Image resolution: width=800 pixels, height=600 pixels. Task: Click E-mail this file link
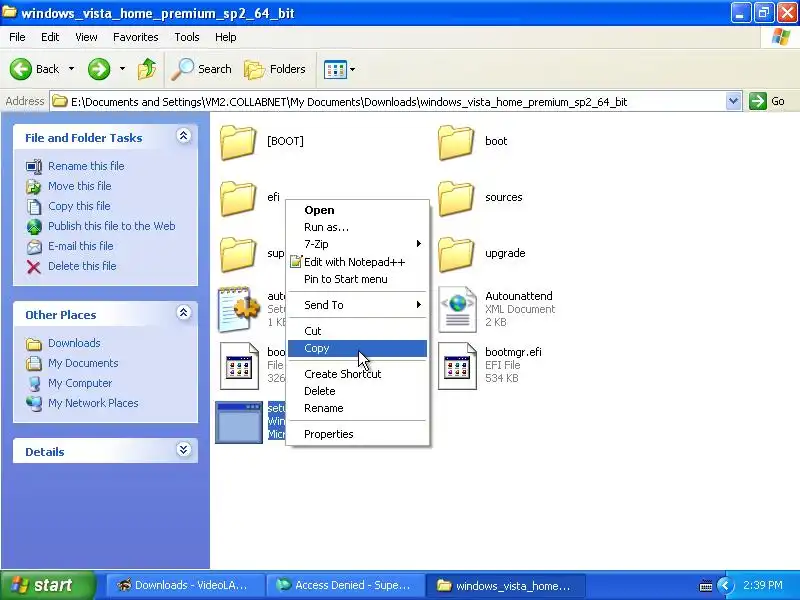[x=81, y=246]
